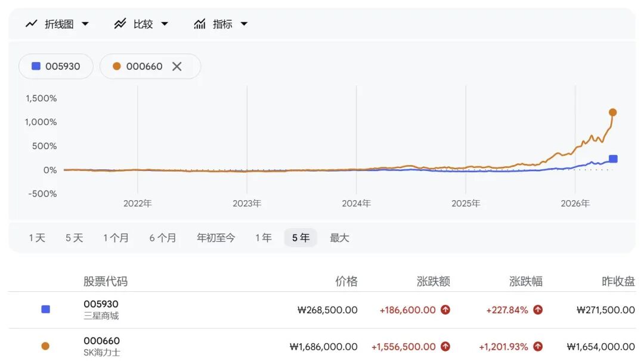Image resolution: width=644 pixels, height=361 pixels.
Task: Click the -500% y-axis label
Action: (x=42, y=194)
